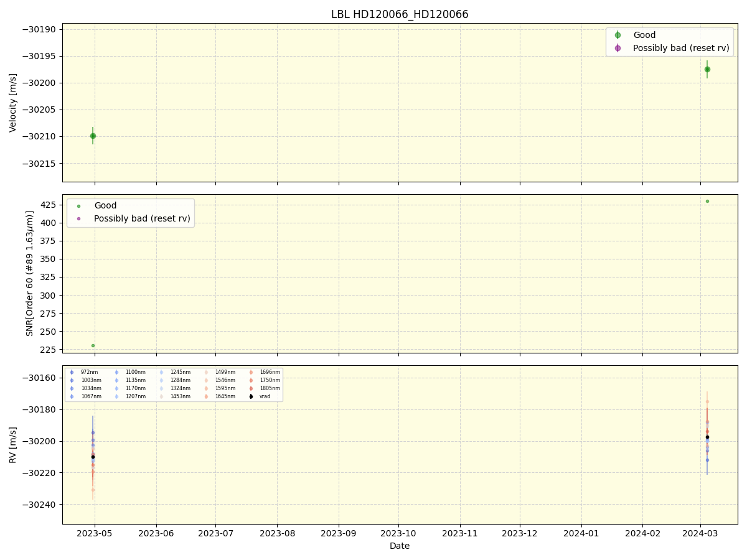Click the black vrad point at 2024-03 in RV panel
Screen dimensions: 747x560
click(x=707, y=437)
